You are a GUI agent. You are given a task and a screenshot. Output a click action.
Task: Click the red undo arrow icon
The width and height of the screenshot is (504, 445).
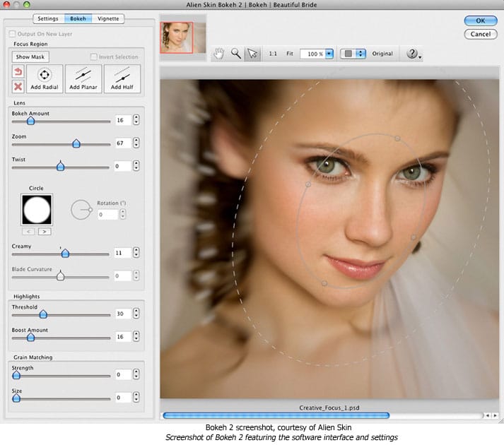point(18,72)
